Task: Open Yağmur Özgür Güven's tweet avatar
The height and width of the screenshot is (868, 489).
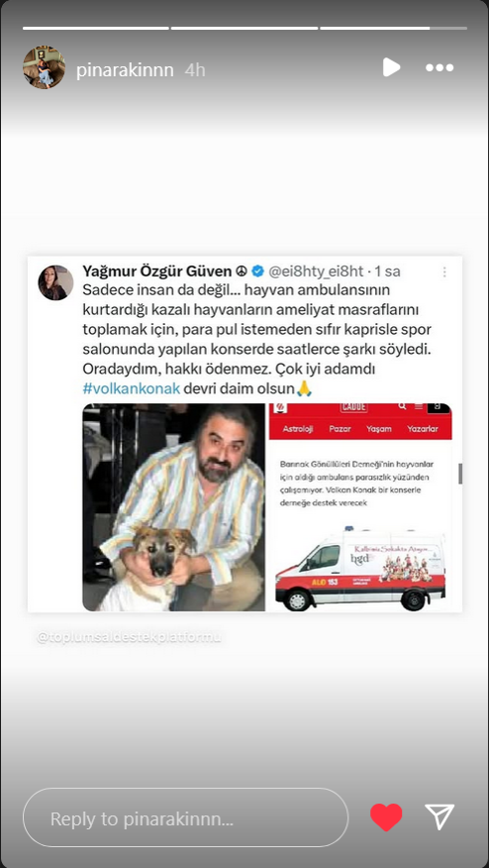Action: coord(55,282)
